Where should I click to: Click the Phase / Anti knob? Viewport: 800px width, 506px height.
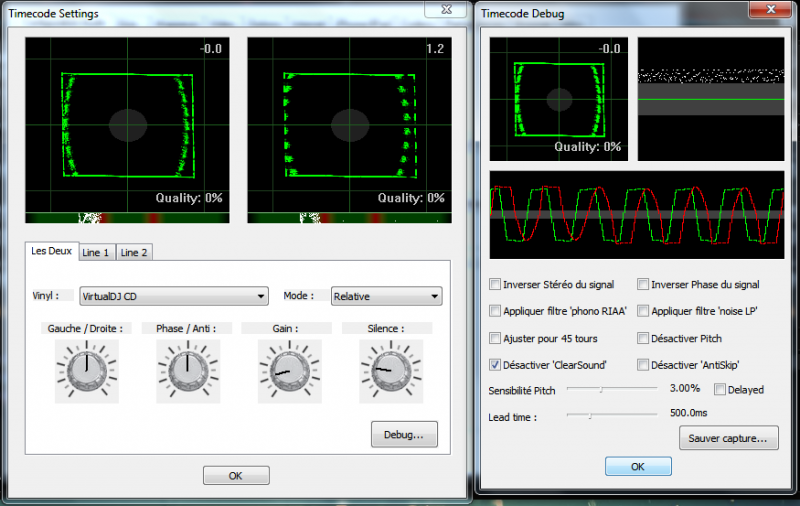pos(184,369)
